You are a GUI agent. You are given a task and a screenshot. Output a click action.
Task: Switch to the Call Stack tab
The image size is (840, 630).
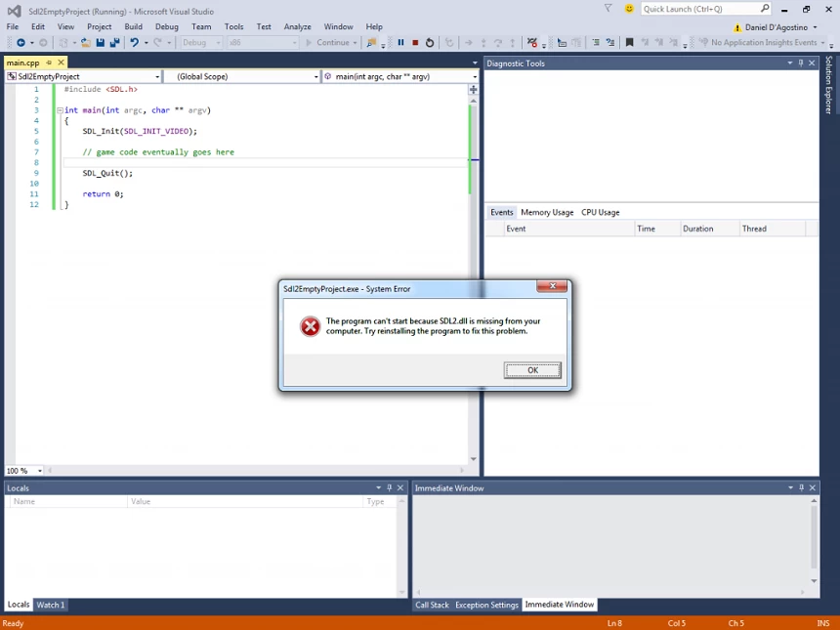pyautogui.click(x=432, y=605)
